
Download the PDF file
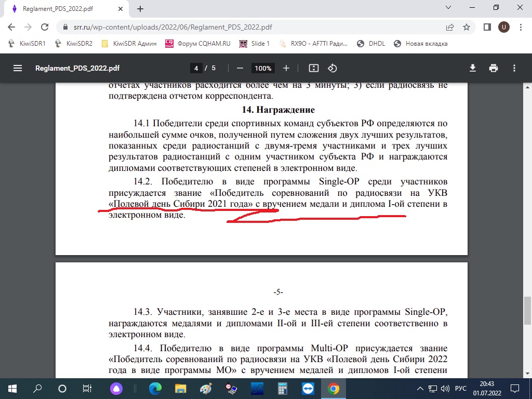[473, 68]
